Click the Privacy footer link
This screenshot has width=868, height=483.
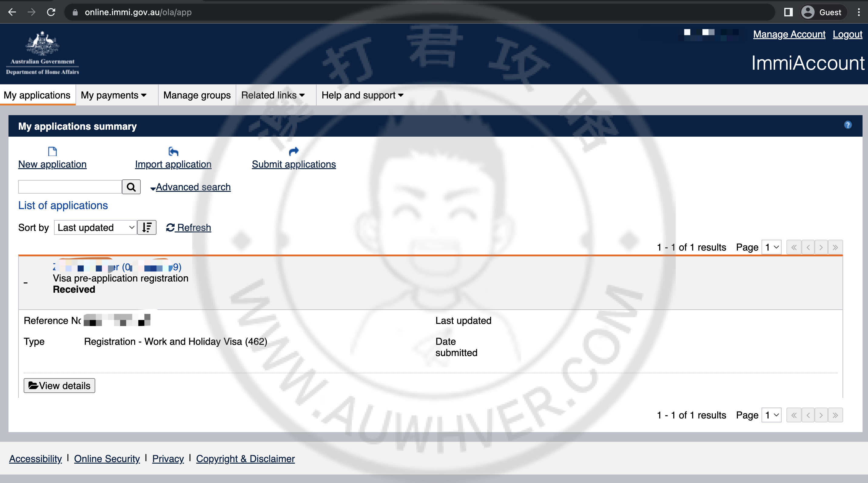point(168,459)
